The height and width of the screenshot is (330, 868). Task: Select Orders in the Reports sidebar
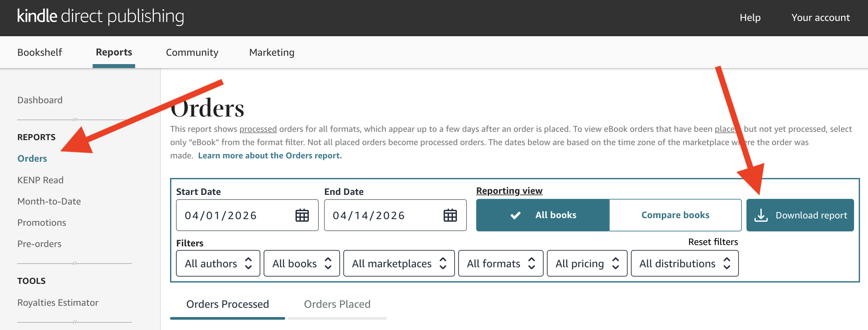32,159
